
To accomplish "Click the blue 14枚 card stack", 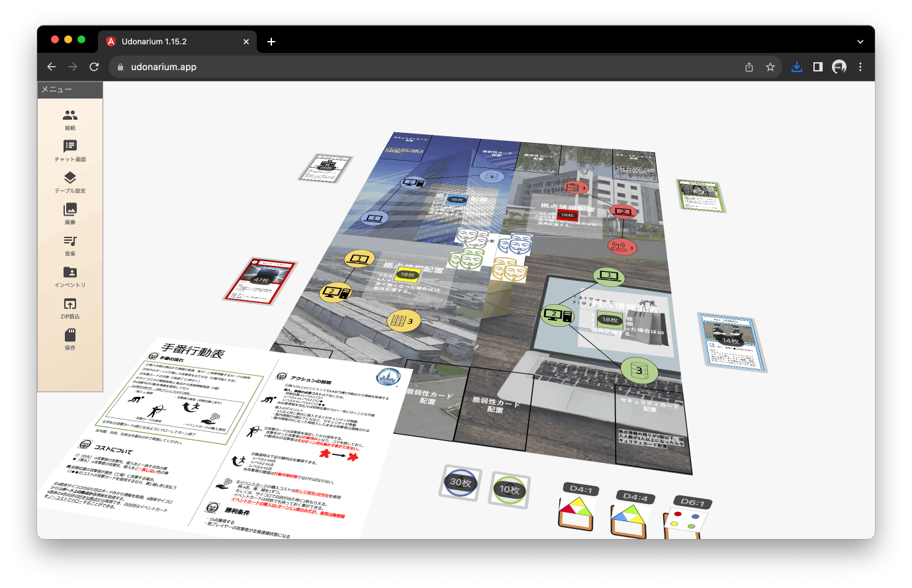I will pos(731,341).
